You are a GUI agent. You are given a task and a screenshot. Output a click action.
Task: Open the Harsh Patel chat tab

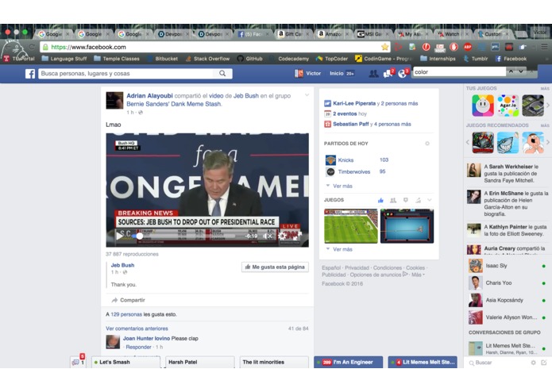pos(200,362)
